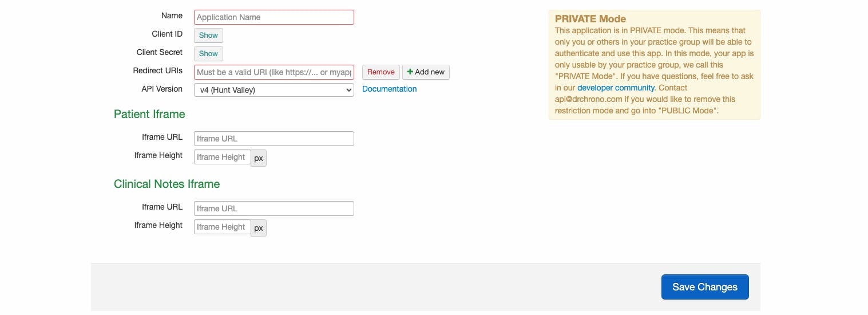
Task: Open the API Version dropdown
Action: tap(274, 90)
